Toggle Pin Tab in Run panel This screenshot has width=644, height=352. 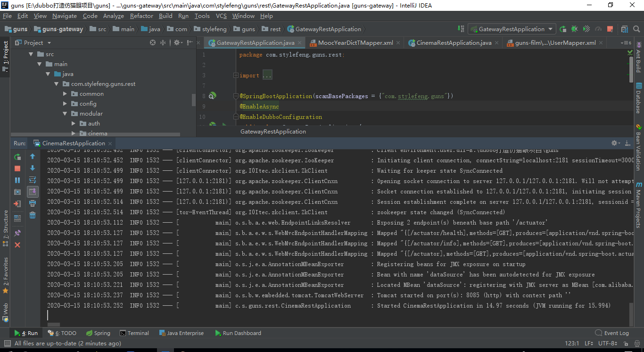point(17,233)
